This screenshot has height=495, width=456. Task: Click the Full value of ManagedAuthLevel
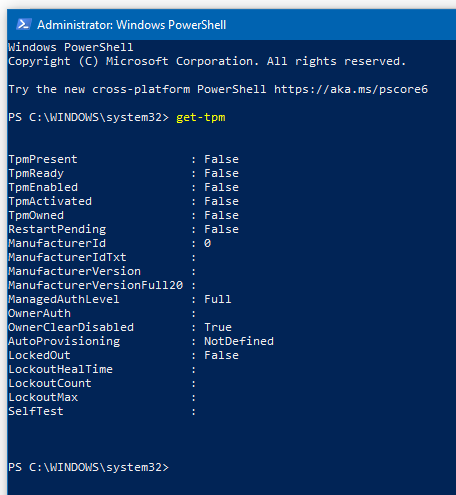218,299
